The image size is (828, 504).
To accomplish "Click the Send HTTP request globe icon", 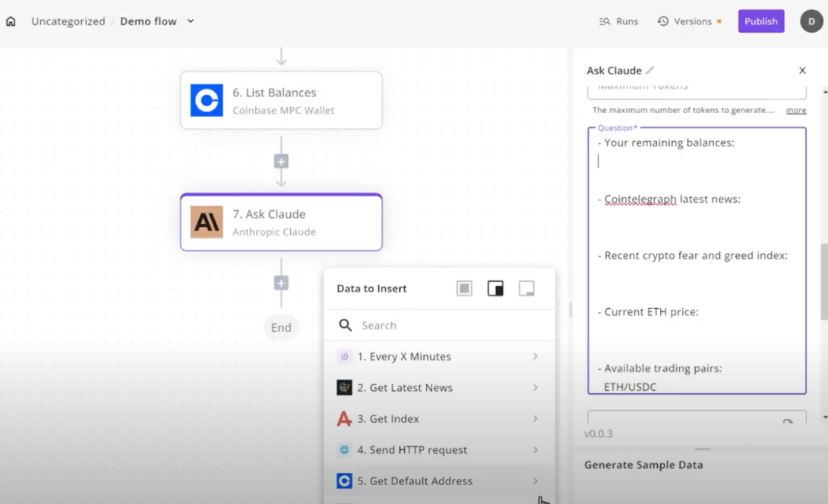I will click(344, 449).
